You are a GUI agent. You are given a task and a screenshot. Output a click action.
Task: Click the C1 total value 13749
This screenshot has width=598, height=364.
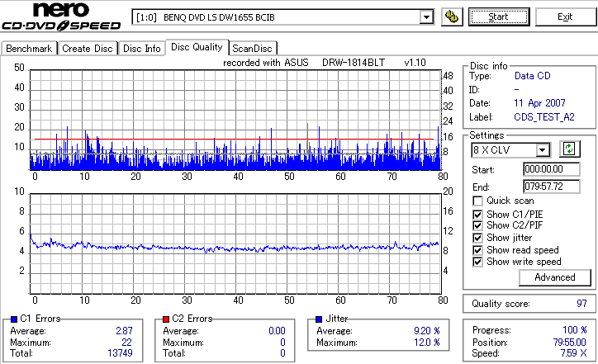tap(120, 353)
